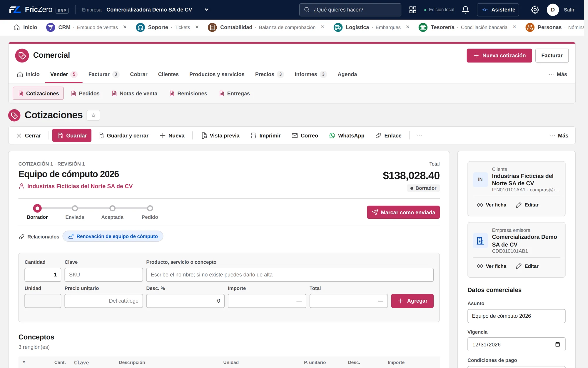The height and width of the screenshot is (368, 588).
Task: Close the Tesorería Conciliación tab
Action: coord(514,27)
